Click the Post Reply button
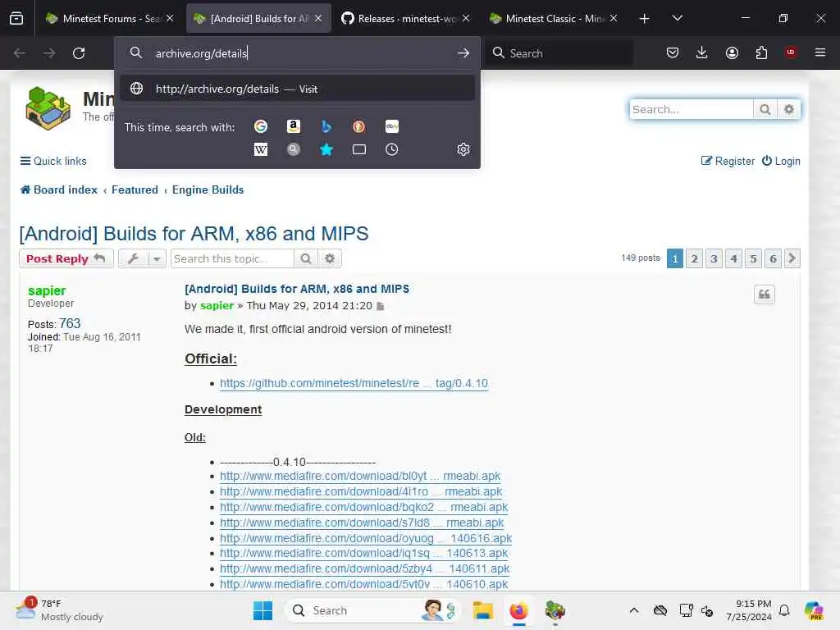The width and height of the screenshot is (840, 630). [66, 258]
